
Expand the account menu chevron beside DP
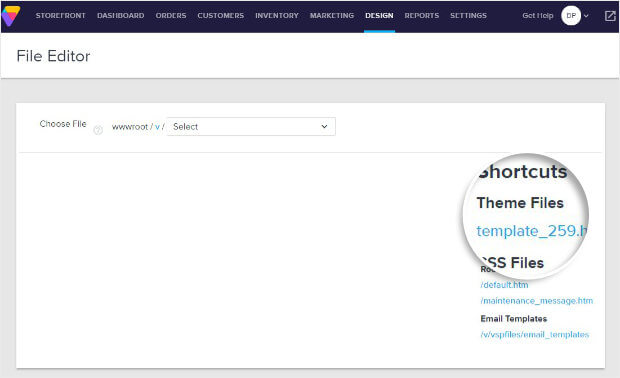point(586,16)
